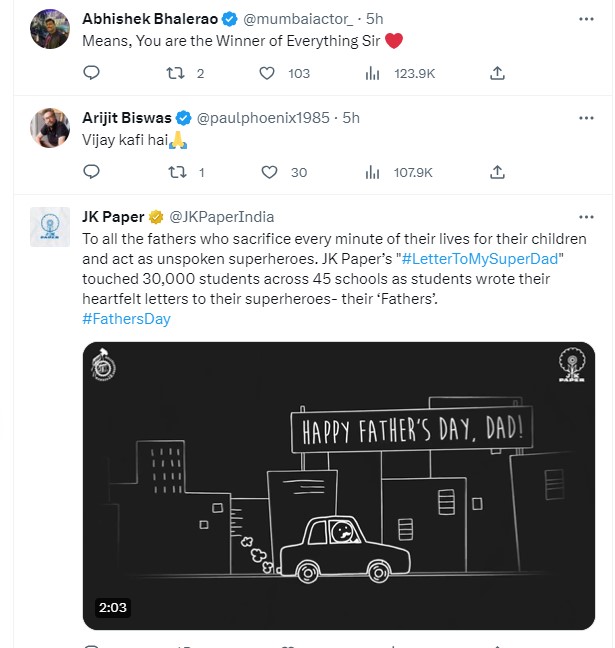Play the Happy Father's Day video
615x648 pixels.
(x=339, y=485)
